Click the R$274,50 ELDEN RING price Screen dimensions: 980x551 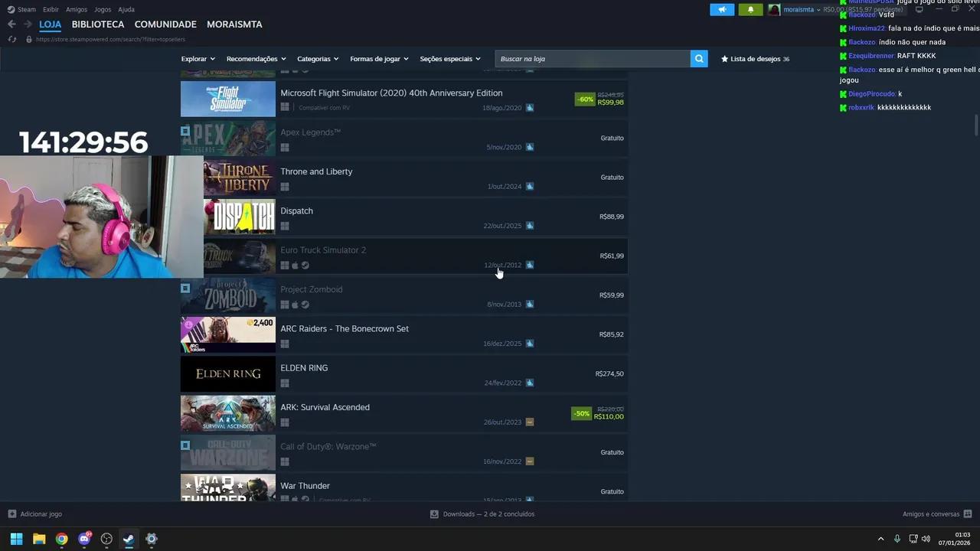click(609, 374)
